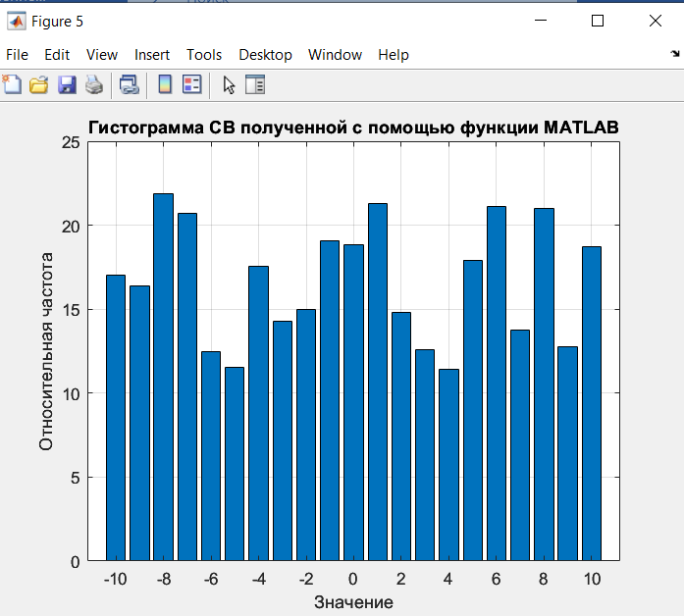Minimize the Figure 5 window
684x616 pixels.
coord(541,21)
